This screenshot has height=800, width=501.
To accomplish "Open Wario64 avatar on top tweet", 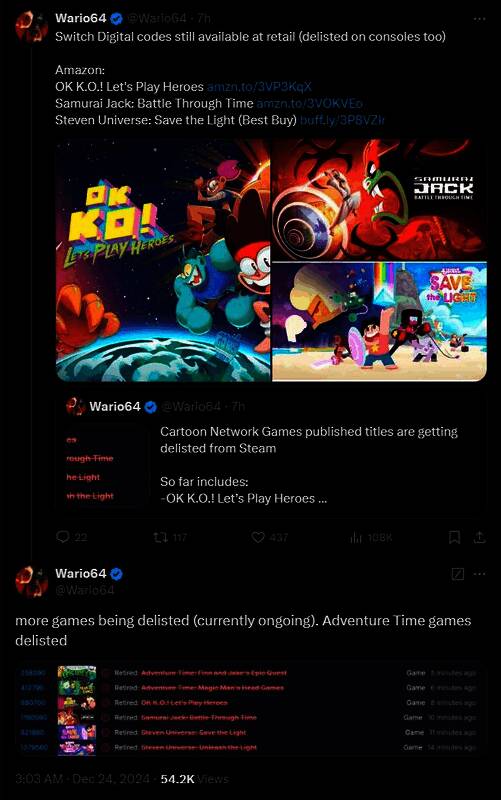I will pyautogui.click(x=31, y=26).
